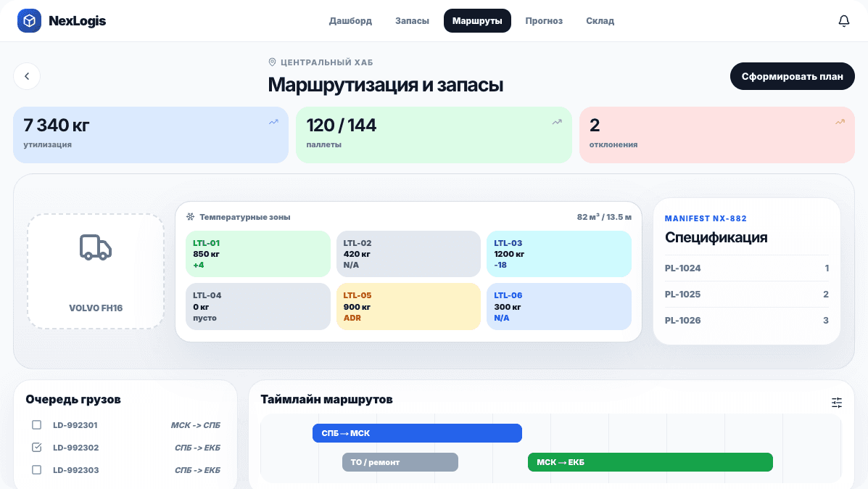Click the trend arrow on утилизация card
868x489 pixels.
tap(273, 123)
